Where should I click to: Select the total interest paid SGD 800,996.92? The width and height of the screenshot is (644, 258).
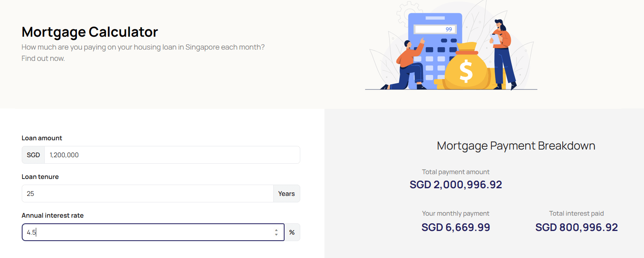[576, 227]
